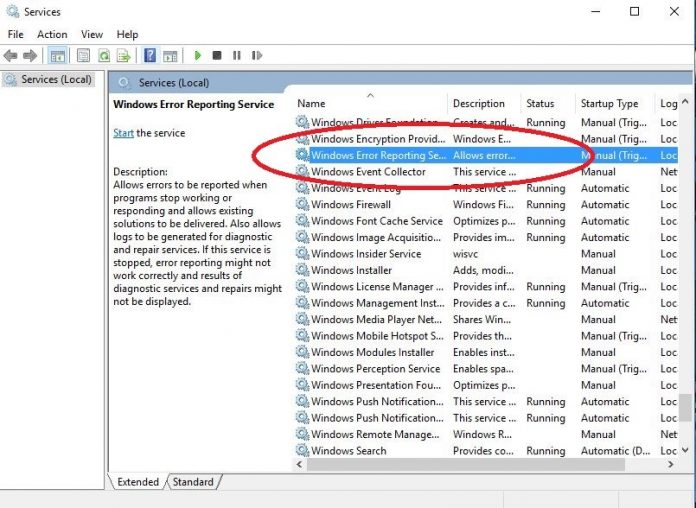Open Properties using the toolbar sheet icon
This screenshot has height=508, width=696.
(83, 56)
